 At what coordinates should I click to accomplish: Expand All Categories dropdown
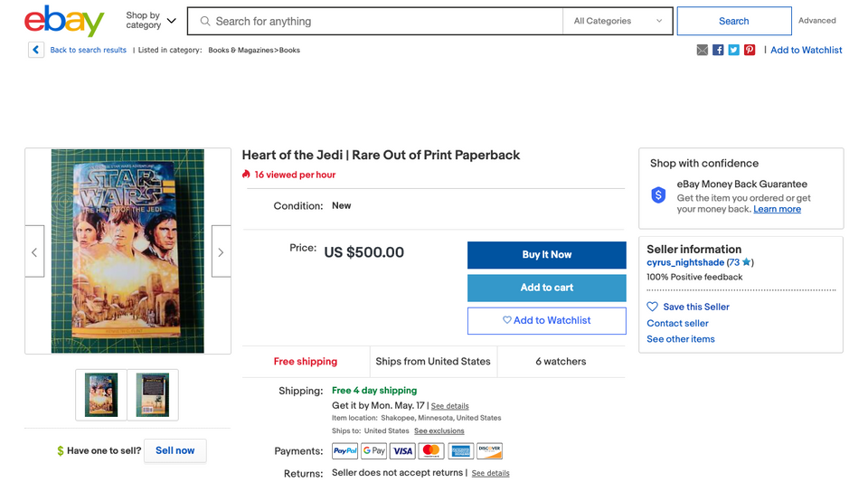pos(618,21)
